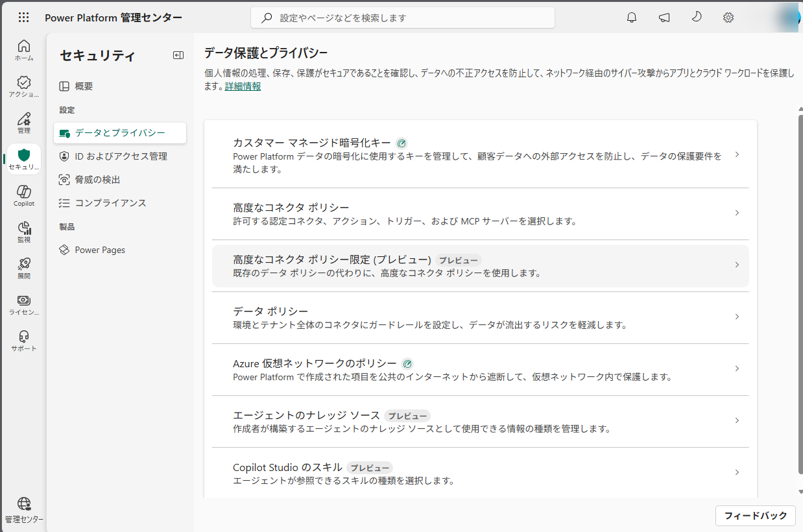Image resolution: width=803 pixels, height=532 pixels.
Task: Click icon beside カスタマー マネージド暗号化キー title
Action: [402, 143]
